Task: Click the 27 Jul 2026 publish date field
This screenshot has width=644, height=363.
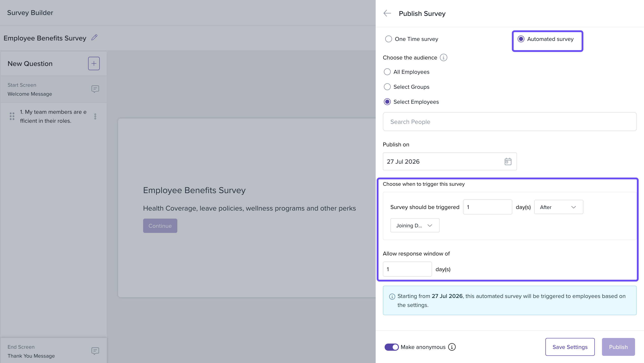Action: 449,161
